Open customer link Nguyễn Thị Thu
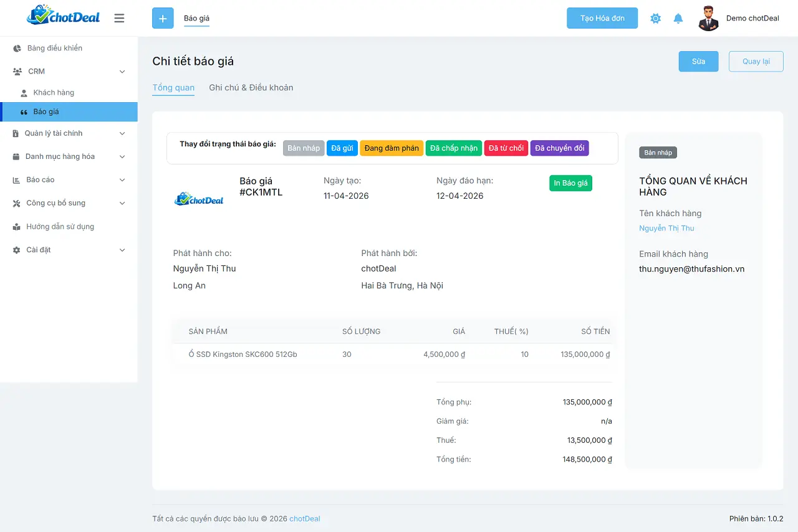 tap(666, 228)
